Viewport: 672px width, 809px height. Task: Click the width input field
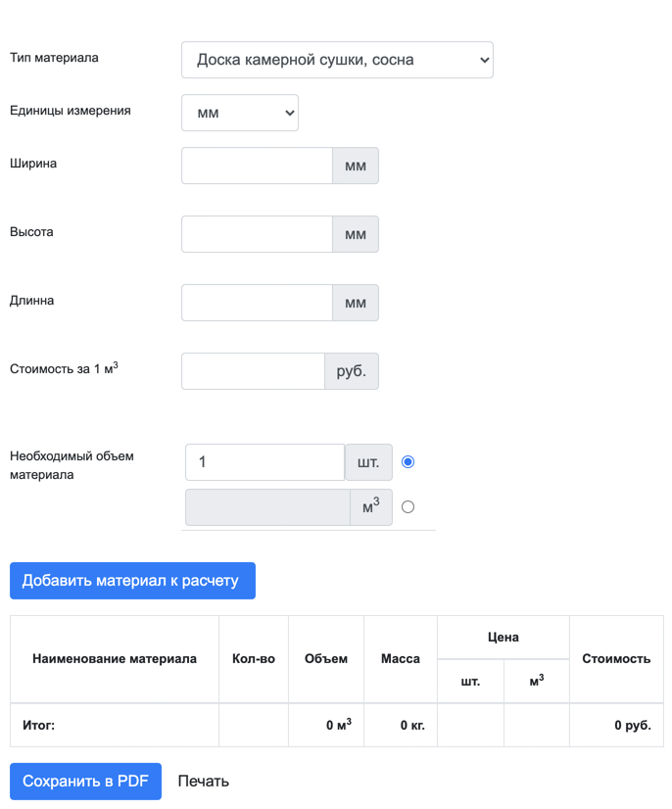click(x=258, y=166)
